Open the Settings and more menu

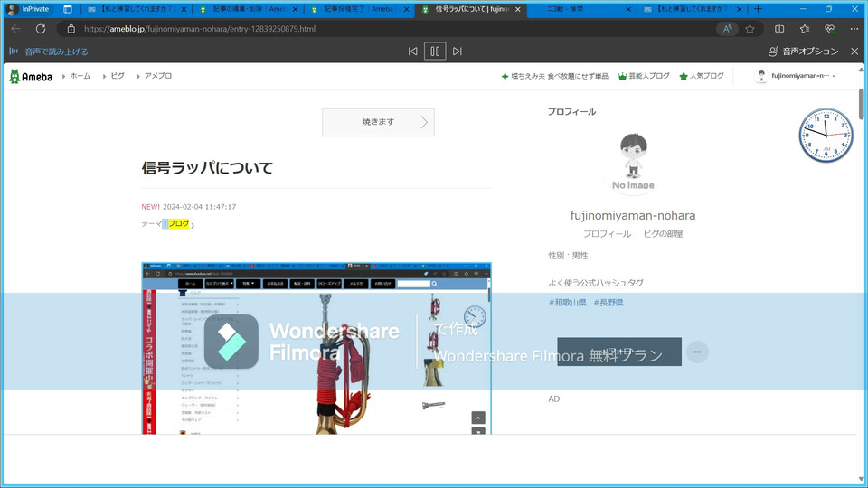coord(854,29)
